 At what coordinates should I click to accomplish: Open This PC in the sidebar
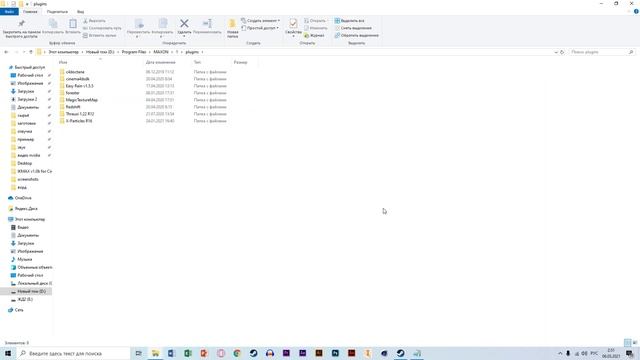[30, 220]
